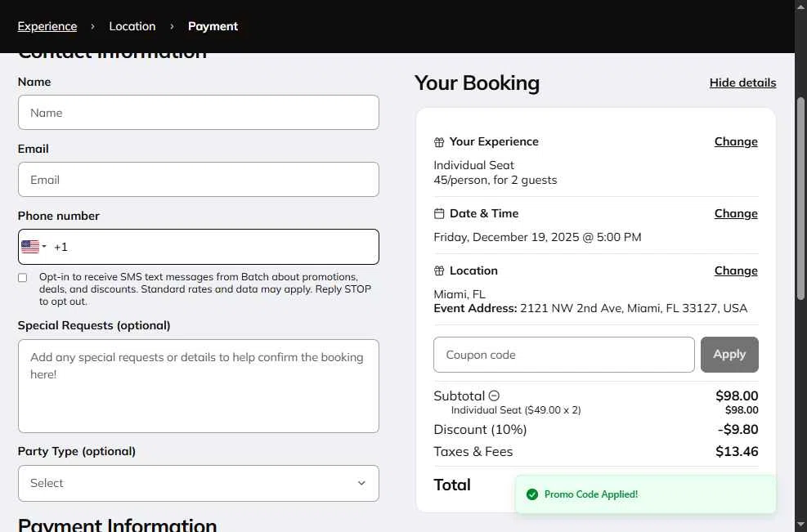Focus the Coupon code field

(564, 355)
